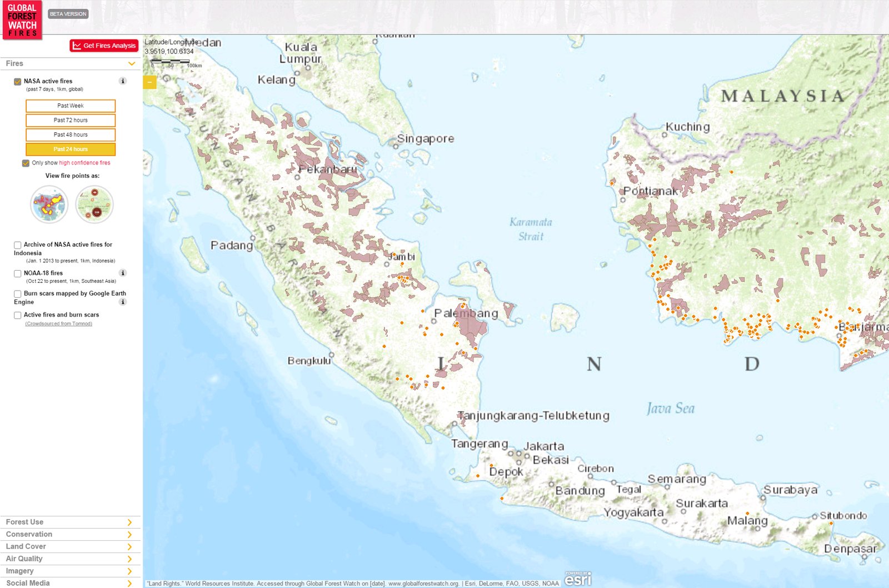Uncheck only show high confidence fires
Screen dimensions: 889x588
(26, 163)
